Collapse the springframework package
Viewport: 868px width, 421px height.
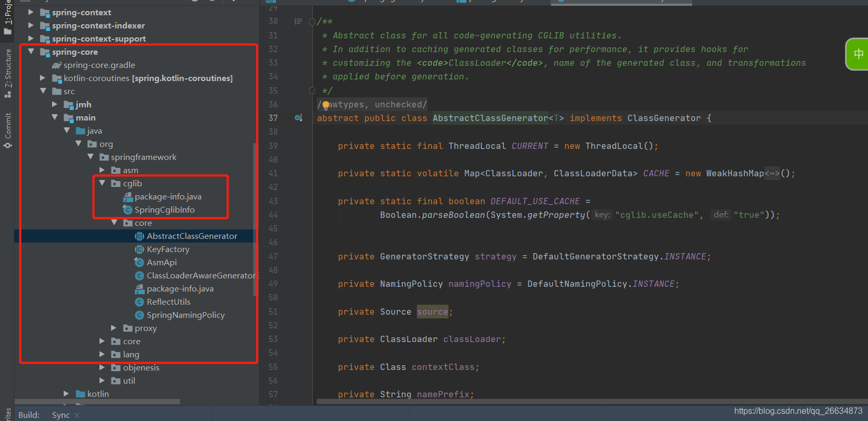91,157
